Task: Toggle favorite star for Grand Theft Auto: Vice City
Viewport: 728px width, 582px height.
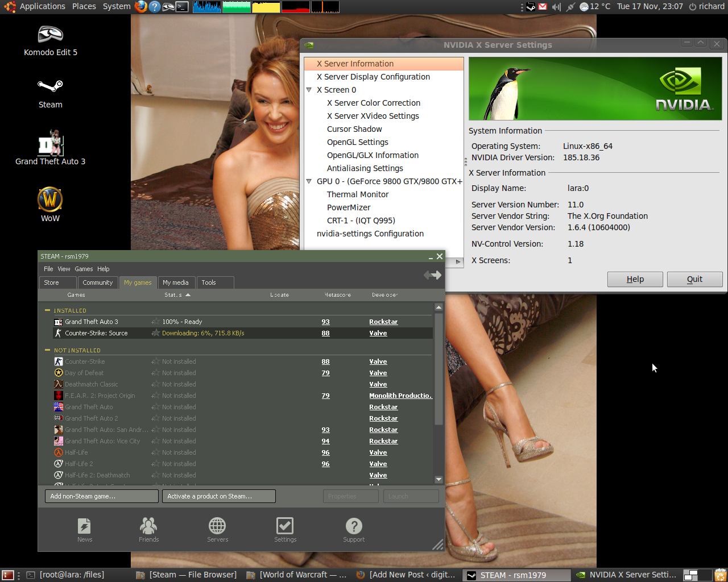Action: click(155, 441)
